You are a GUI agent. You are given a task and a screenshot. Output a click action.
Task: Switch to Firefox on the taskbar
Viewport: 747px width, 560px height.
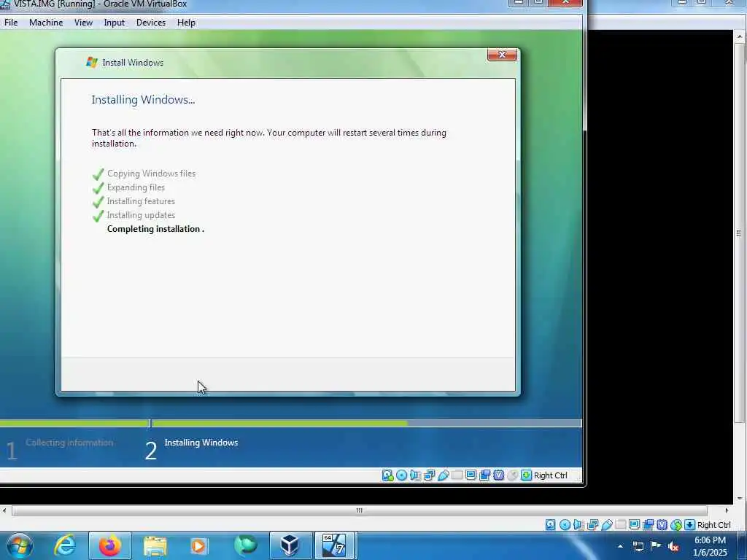110,545
